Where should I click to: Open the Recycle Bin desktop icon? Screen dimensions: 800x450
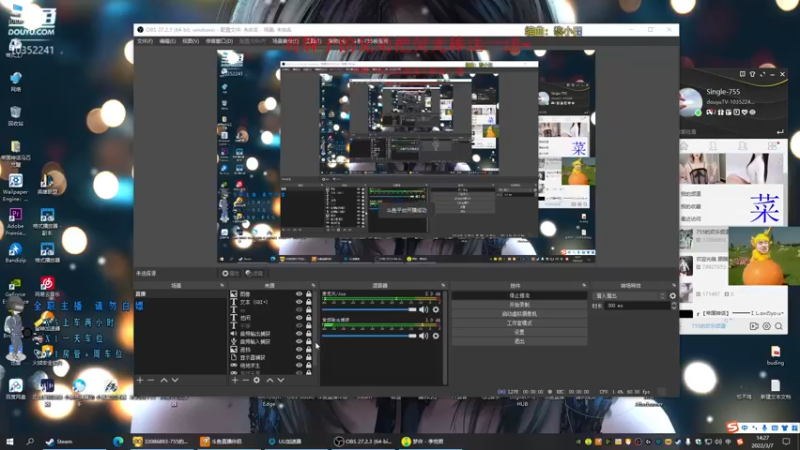(15, 116)
